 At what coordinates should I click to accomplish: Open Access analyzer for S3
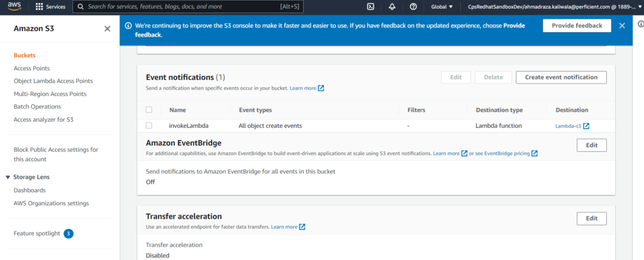coord(43,120)
